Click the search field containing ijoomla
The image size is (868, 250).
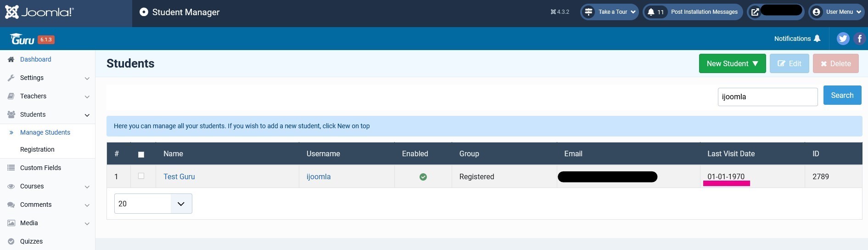(767, 97)
